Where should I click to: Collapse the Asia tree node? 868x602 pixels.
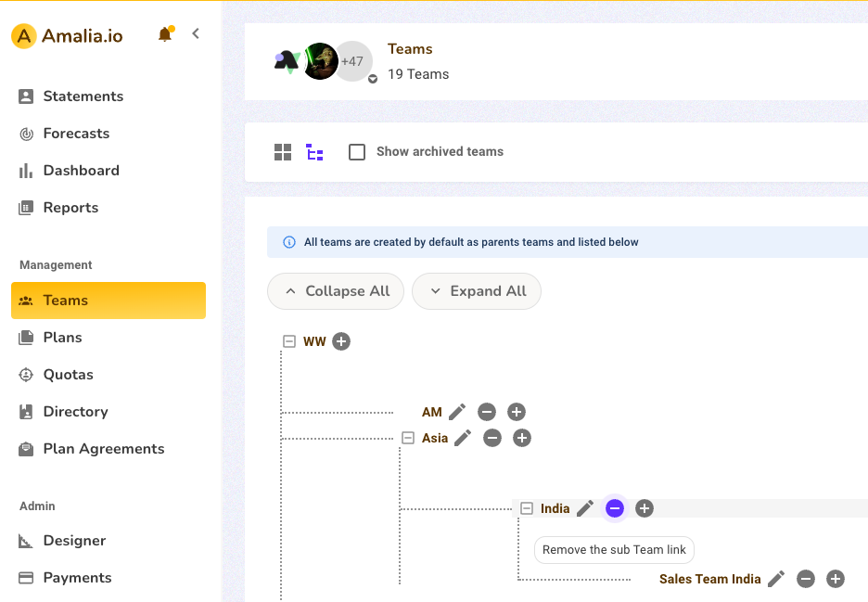[x=408, y=438]
